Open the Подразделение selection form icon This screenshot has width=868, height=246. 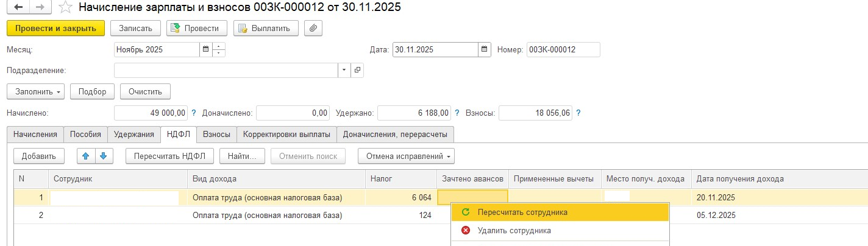pyautogui.click(x=357, y=70)
